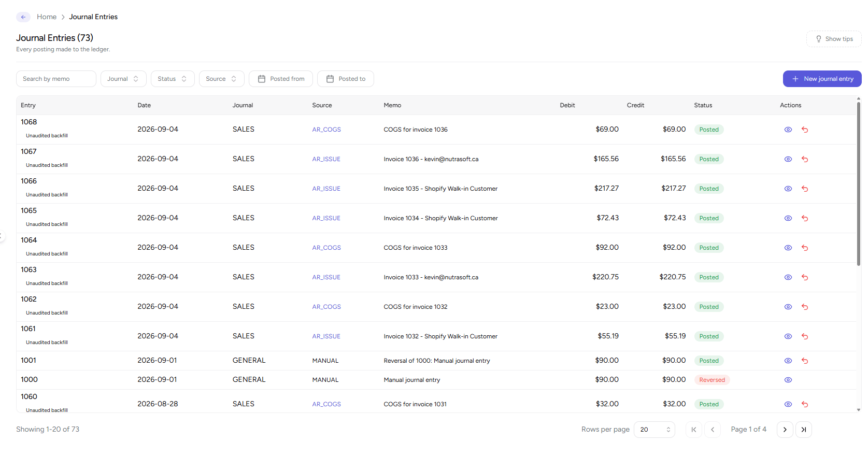Click the 'Showing 1-20 of 73' text

click(48, 430)
